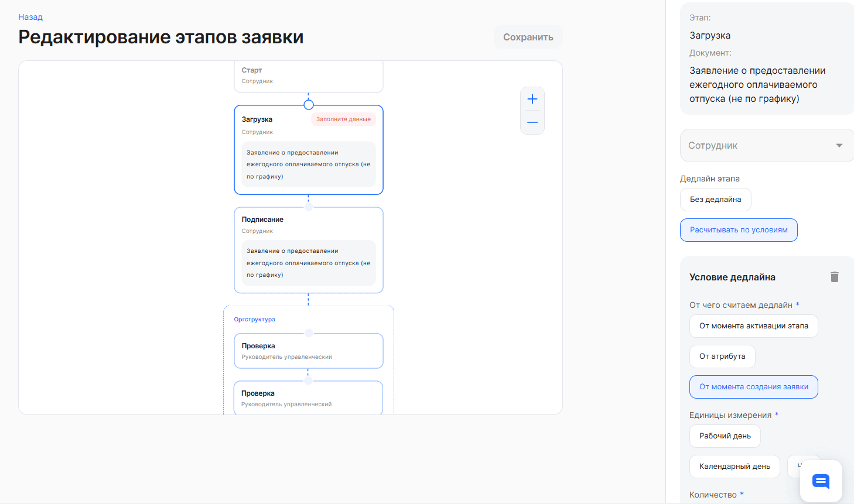Click the Оргструктура group label
854x504 pixels.
point(254,320)
